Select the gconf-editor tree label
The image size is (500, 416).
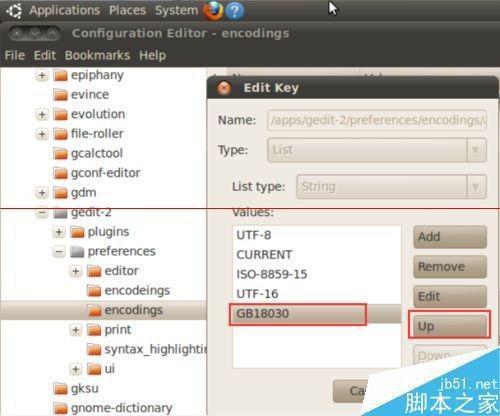pyautogui.click(x=106, y=173)
